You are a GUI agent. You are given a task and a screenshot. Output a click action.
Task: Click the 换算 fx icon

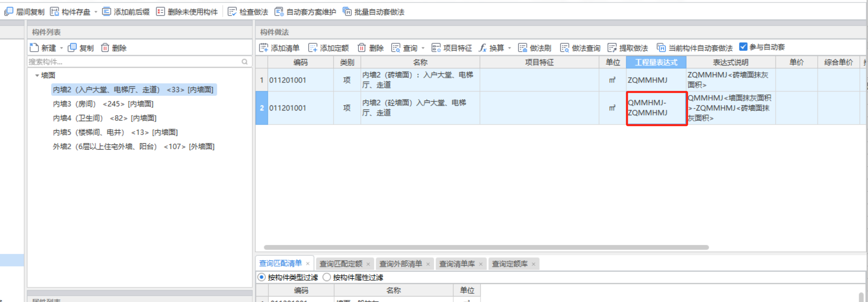(x=482, y=48)
